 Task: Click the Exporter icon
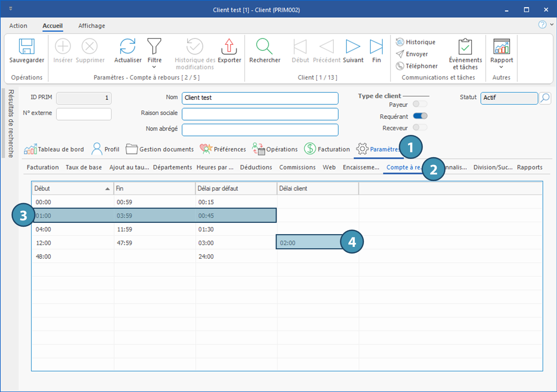pos(229,47)
